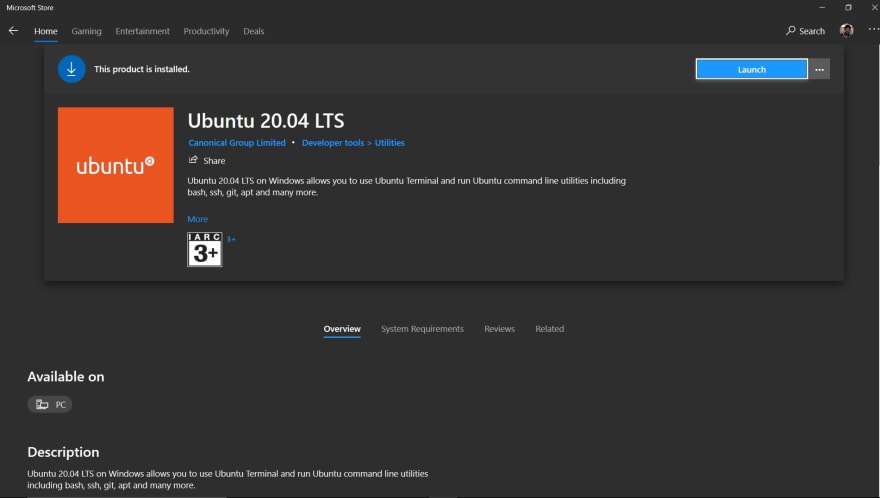This screenshot has width=880, height=498.
Task: Open the Reviews tab
Action: (499, 329)
